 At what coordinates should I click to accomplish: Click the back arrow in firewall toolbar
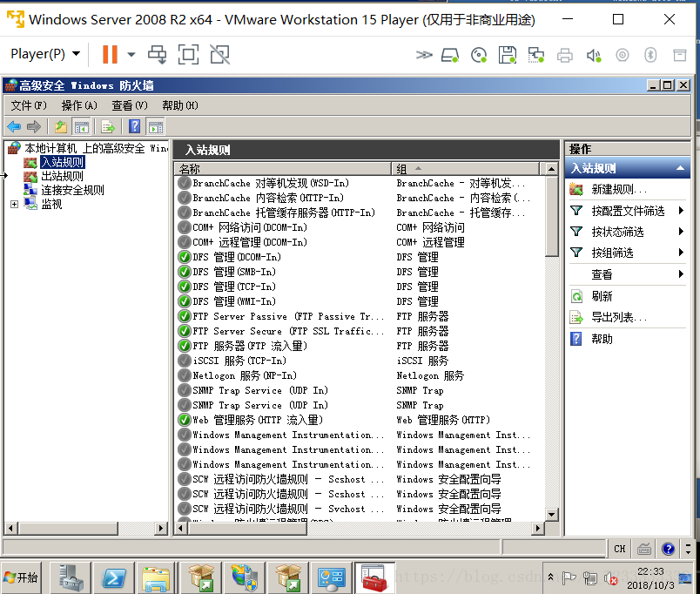coord(14,127)
